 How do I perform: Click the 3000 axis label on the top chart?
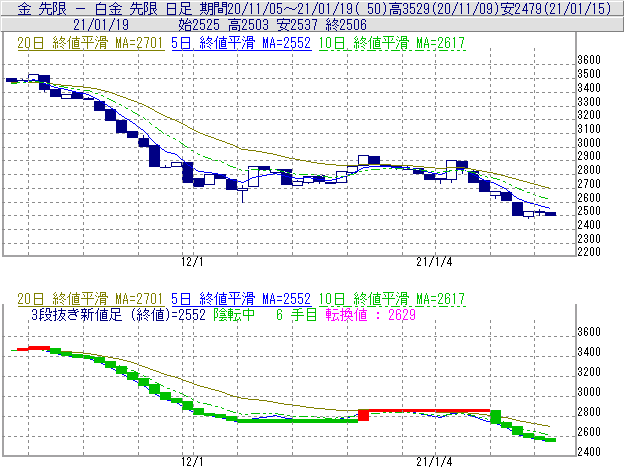tap(589, 142)
